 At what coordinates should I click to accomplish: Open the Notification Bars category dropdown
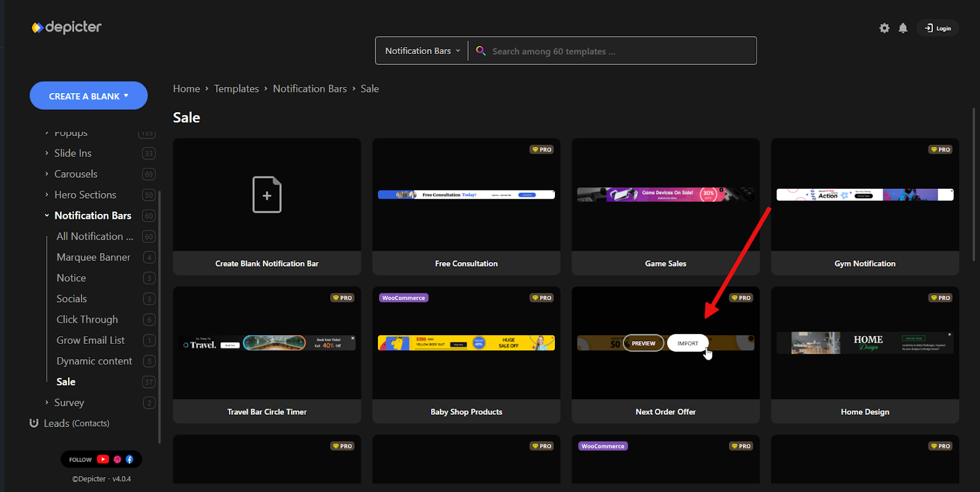pyautogui.click(x=422, y=51)
